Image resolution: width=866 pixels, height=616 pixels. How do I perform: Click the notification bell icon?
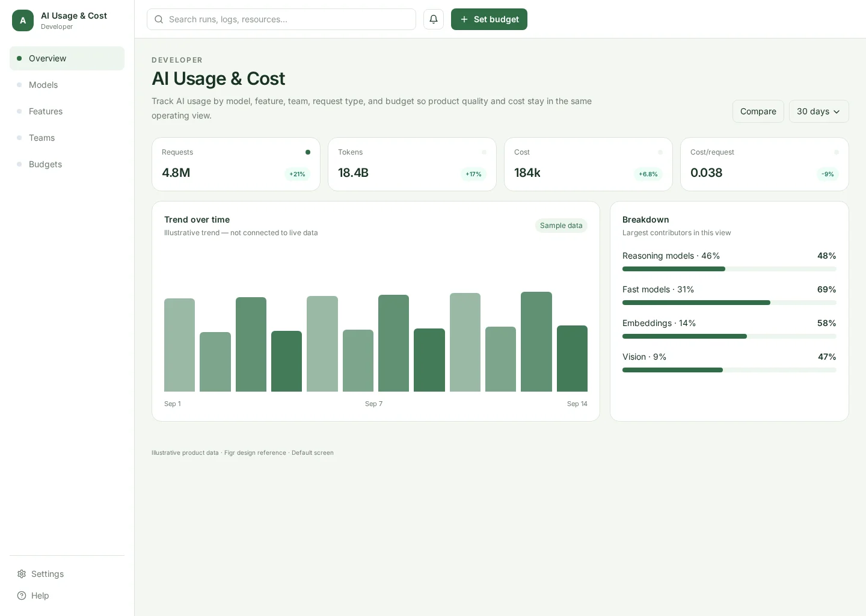coord(434,19)
